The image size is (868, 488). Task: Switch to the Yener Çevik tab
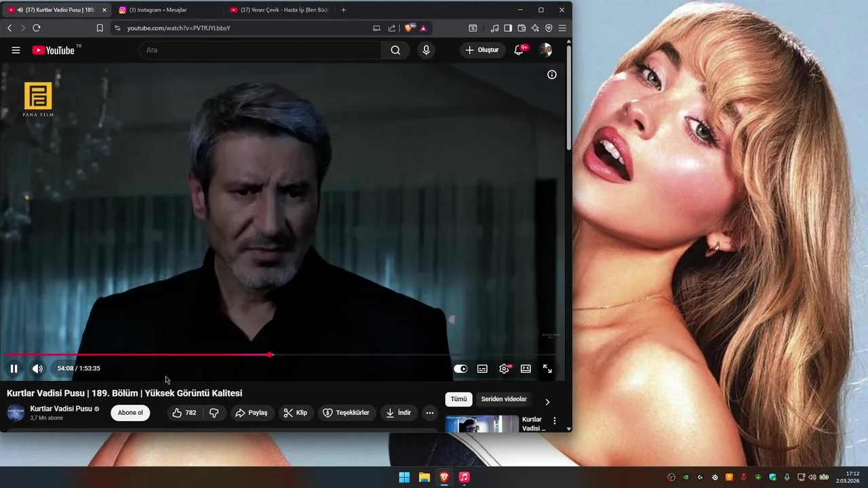pyautogui.click(x=279, y=10)
